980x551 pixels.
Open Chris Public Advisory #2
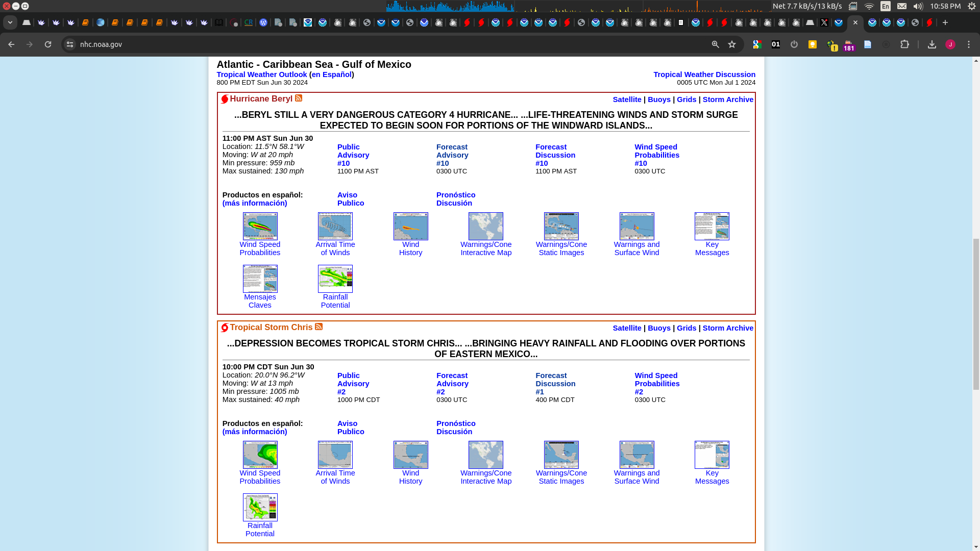tap(353, 384)
